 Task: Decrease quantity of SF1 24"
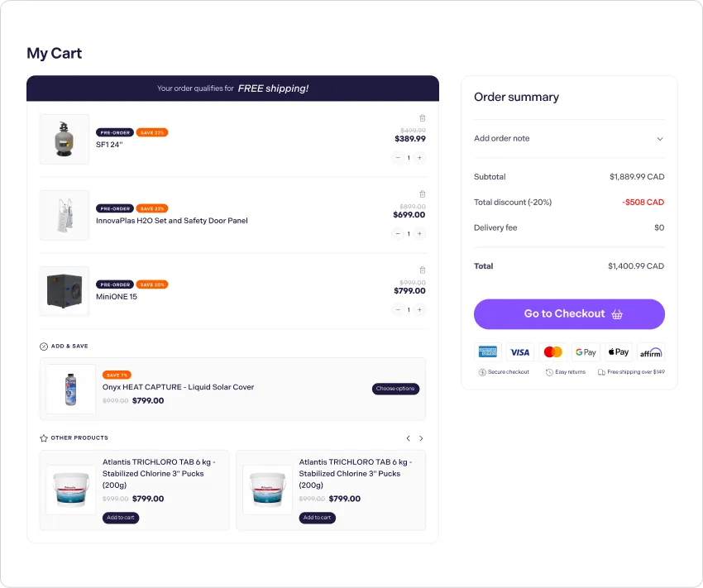pyautogui.click(x=398, y=158)
